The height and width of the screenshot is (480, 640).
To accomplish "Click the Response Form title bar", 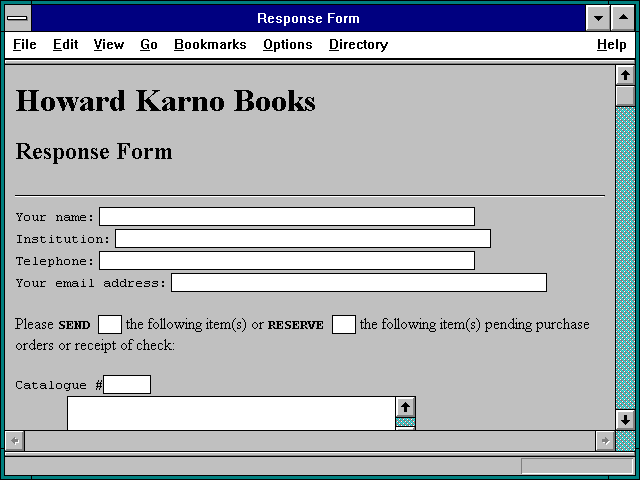I will (308, 18).
